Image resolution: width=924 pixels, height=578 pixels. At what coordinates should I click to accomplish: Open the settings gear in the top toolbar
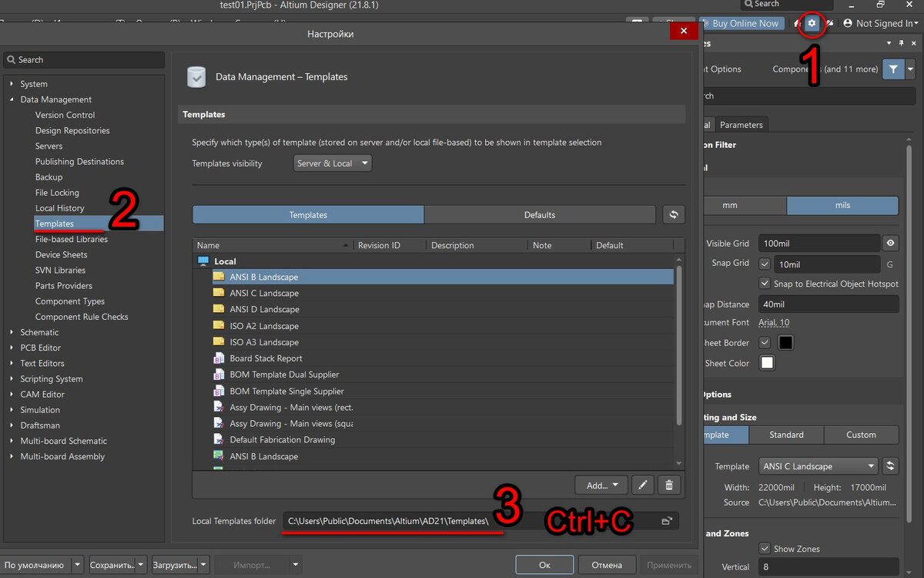[812, 23]
